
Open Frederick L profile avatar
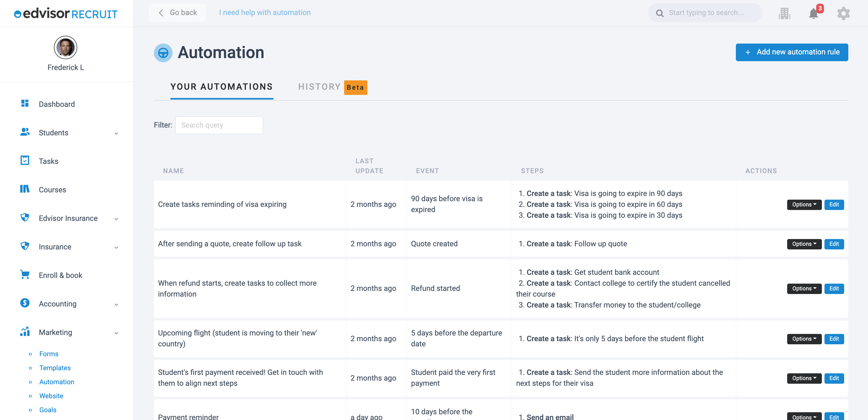pos(65,47)
